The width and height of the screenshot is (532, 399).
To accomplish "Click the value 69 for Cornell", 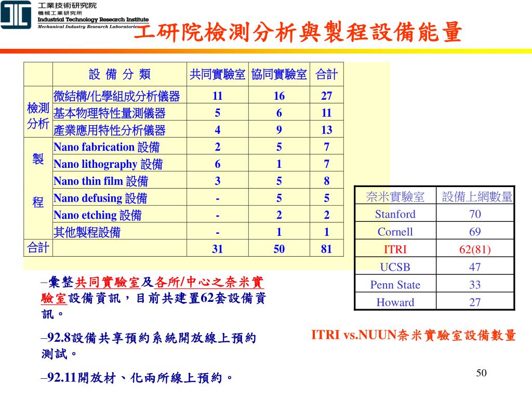I will (x=475, y=232).
